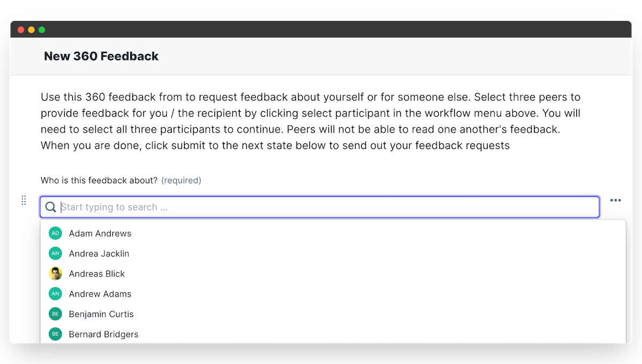The height and width of the screenshot is (364, 642).
Task: Open the three-dot options menu
Action: [616, 200]
